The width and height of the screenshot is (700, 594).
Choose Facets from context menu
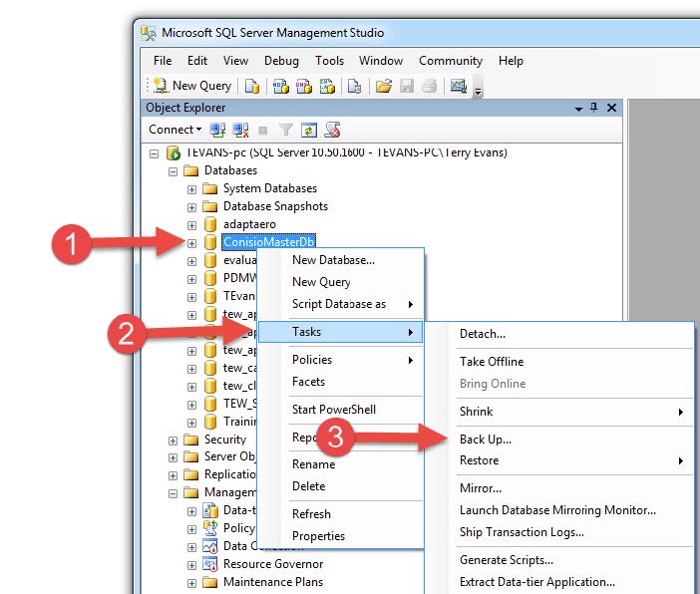pos(341,382)
